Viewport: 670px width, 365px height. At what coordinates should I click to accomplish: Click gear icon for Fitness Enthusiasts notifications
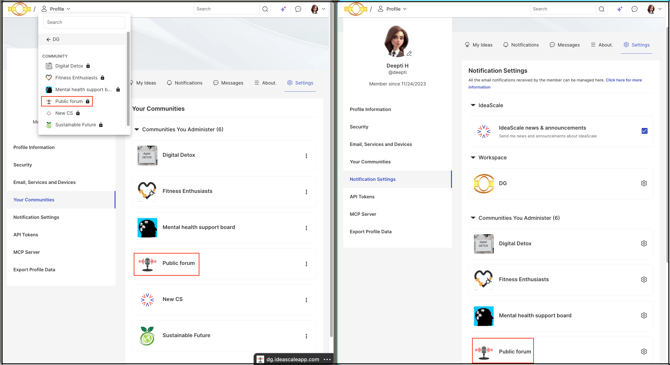click(x=644, y=279)
